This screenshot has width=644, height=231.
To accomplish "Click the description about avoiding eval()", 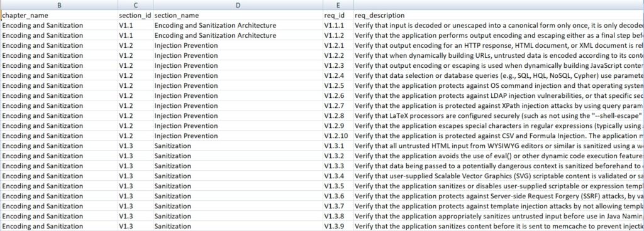I will tap(499, 156).
